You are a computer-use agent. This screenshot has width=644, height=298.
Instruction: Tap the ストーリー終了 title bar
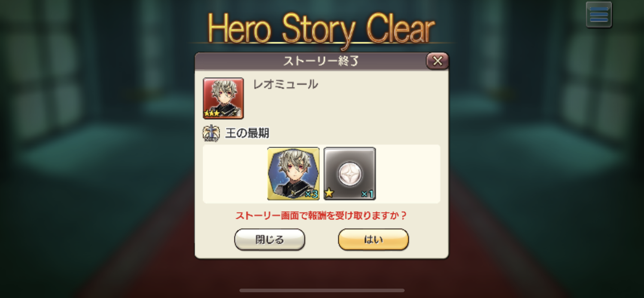(x=322, y=61)
